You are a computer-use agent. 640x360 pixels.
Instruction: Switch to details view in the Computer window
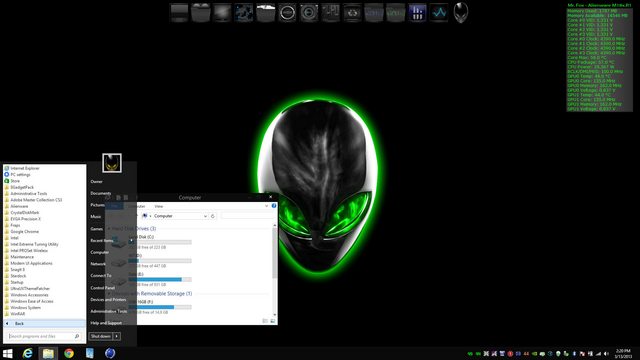coord(265,321)
